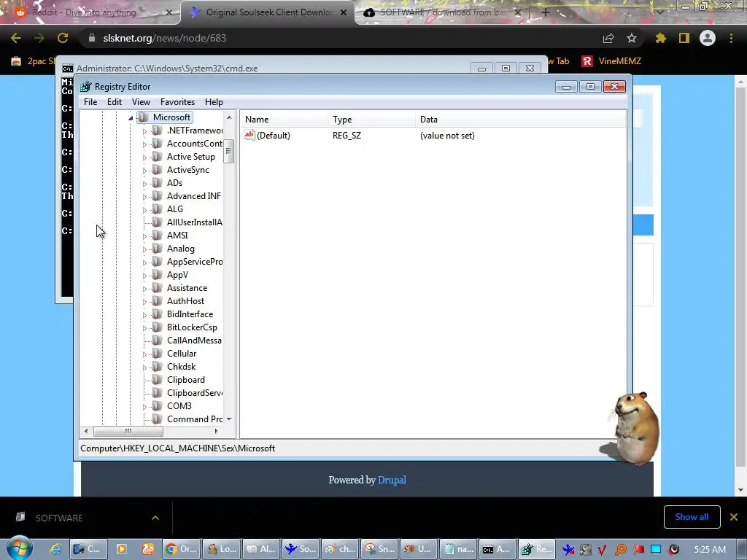Viewport: 747px width, 560px height.
Task: Open SOFTWARE download item options chevron
Action: coord(155,518)
